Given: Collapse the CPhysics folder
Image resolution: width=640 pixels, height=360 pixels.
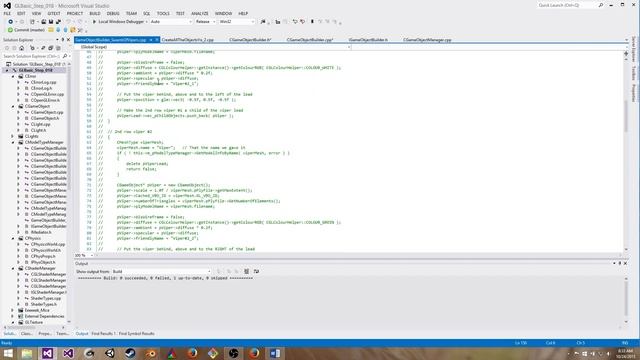Looking at the screenshot, I should pyautogui.click(x=13, y=238).
